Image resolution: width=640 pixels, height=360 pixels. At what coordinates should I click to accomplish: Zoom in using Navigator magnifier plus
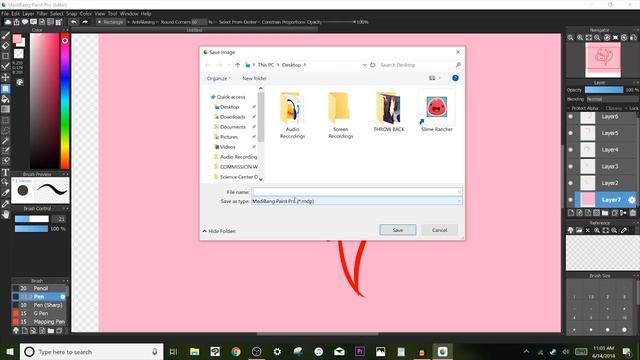click(580, 38)
